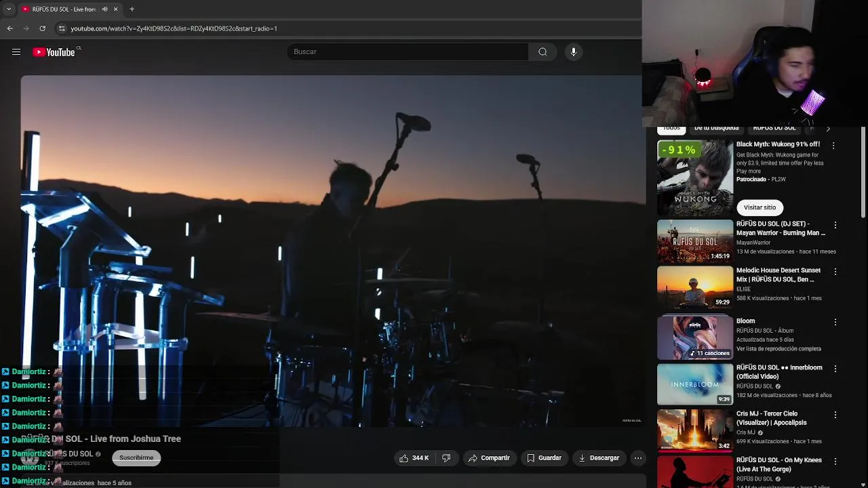Open a new browser tab
Viewport: 868px width, 488px height.
(132, 9)
